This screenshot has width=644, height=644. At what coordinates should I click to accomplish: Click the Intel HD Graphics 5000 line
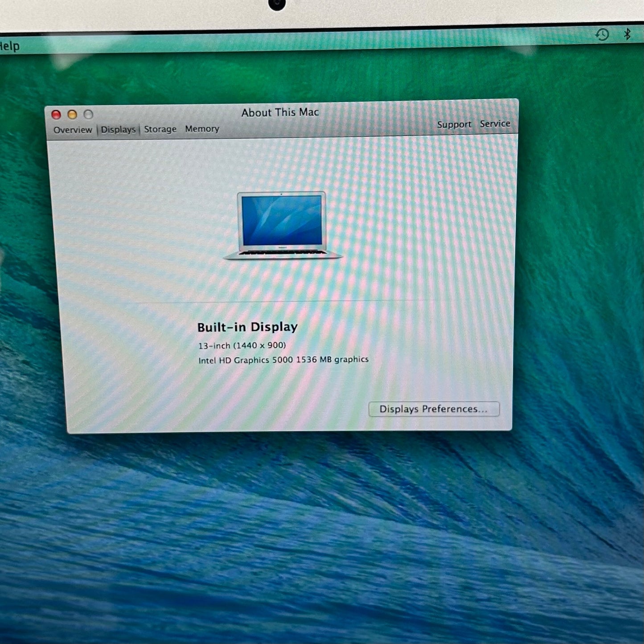click(x=283, y=360)
